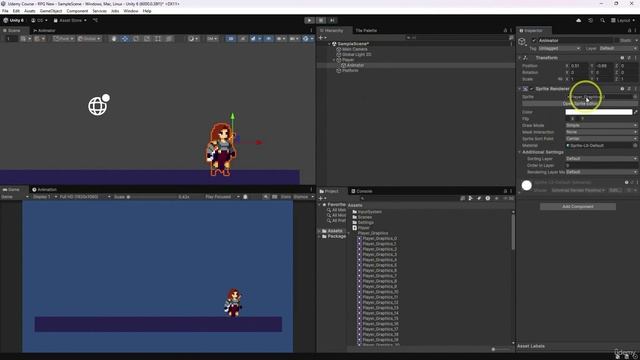Image resolution: width=640 pixels, height=360 pixels.
Task: Open the Layout dropdown
Action: point(623,20)
